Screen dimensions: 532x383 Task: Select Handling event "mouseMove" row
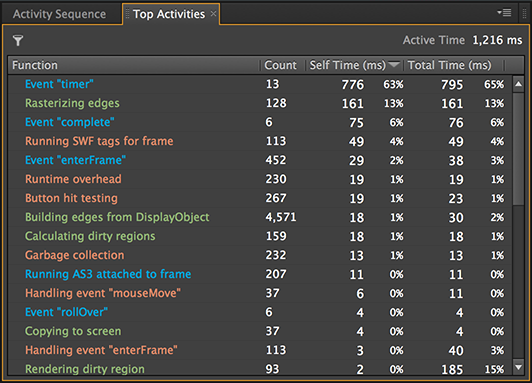pyautogui.click(x=260, y=293)
